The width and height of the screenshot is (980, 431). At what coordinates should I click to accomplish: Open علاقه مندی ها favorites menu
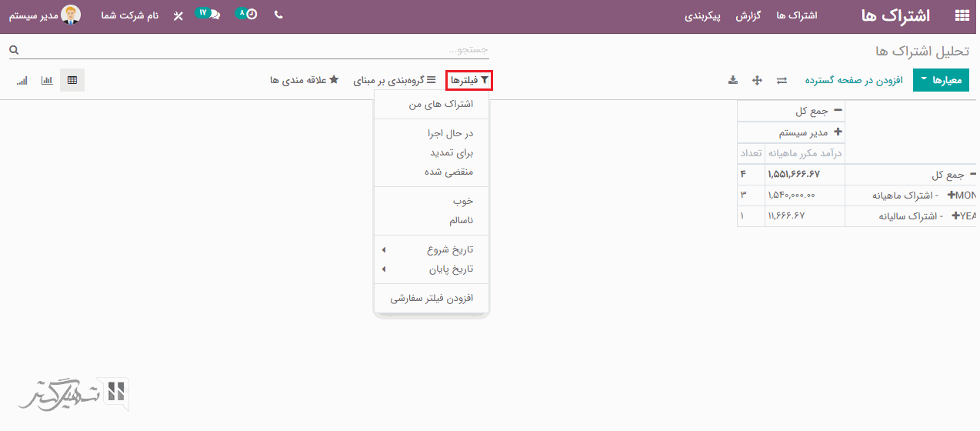click(304, 80)
